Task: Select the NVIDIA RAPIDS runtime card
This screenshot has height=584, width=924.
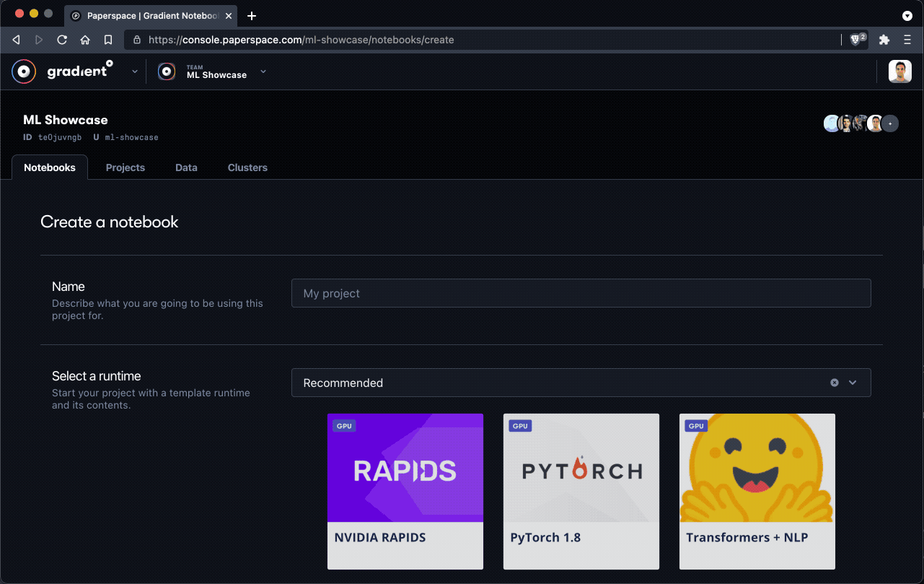Action: tap(405, 491)
